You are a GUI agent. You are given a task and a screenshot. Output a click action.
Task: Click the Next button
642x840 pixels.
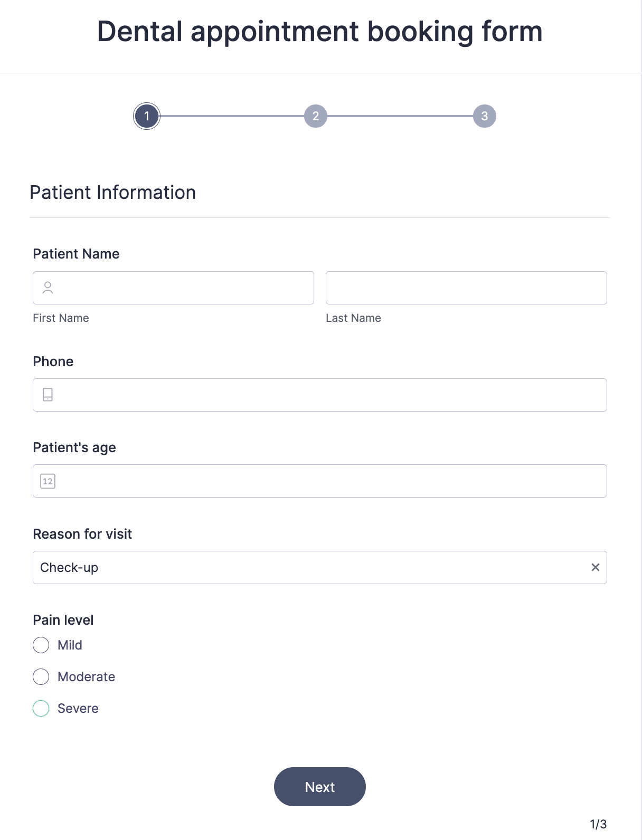(320, 787)
